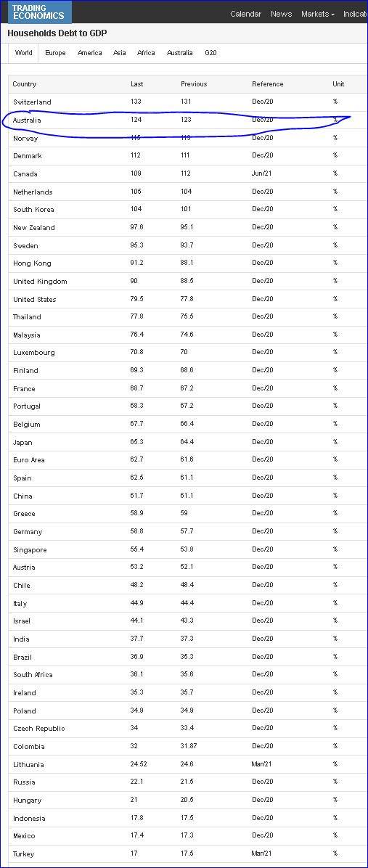The height and width of the screenshot is (868, 368).
Task: Select the Asia tab
Action: pyautogui.click(x=120, y=53)
